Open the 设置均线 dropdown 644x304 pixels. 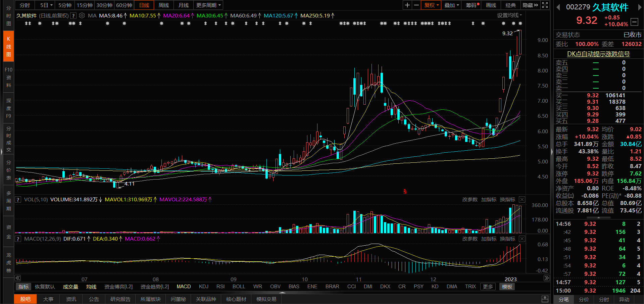(509, 15)
